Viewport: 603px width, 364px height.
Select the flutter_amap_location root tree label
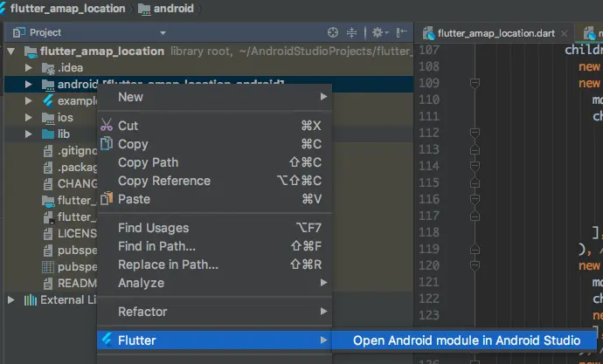pyautogui.click(x=102, y=52)
